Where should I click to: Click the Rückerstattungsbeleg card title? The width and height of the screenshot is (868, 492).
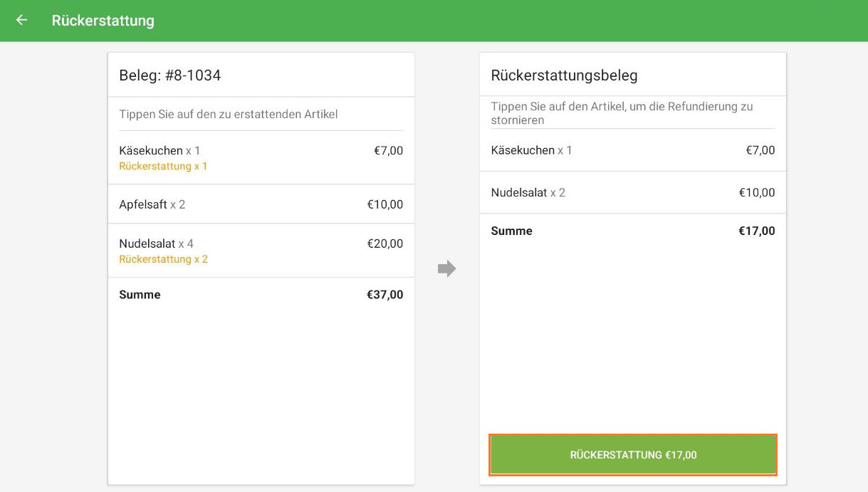click(x=565, y=73)
